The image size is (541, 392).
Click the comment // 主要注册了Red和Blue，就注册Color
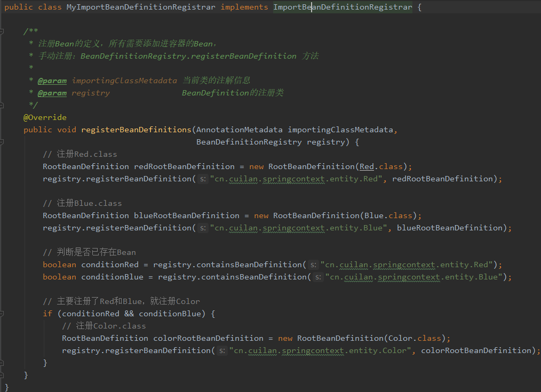click(122, 301)
